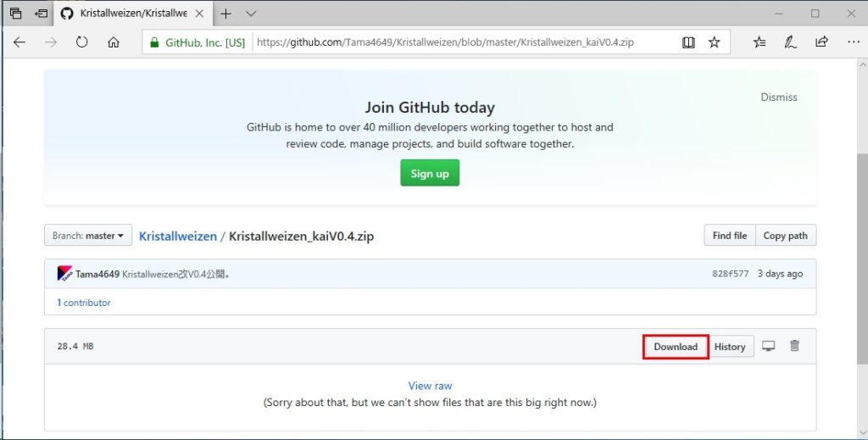
Task: Click the 28.4 MB file size text
Action: click(x=75, y=347)
